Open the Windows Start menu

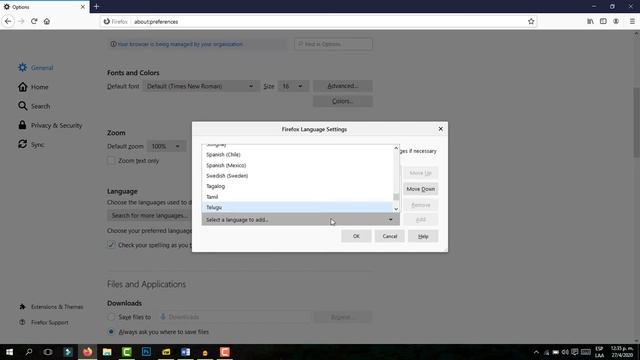(x=9, y=352)
